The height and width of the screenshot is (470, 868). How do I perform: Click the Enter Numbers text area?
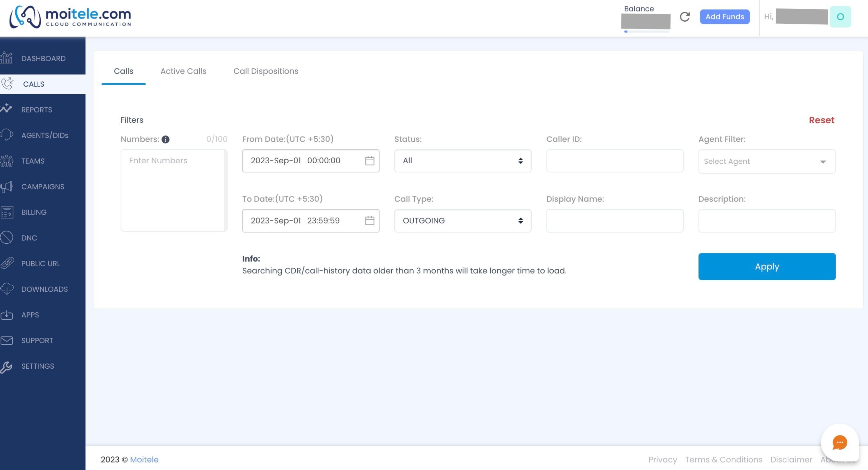tap(174, 190)
